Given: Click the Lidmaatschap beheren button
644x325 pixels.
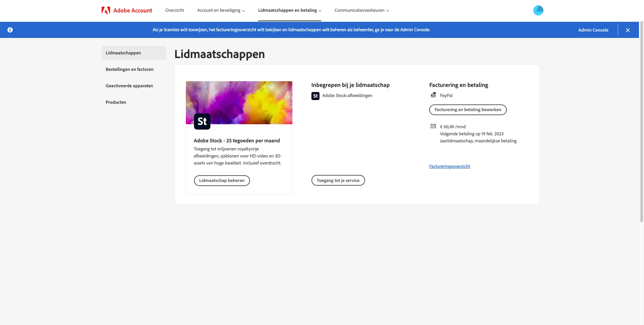Looking at the screenshot, I should [x=222, y=181].
